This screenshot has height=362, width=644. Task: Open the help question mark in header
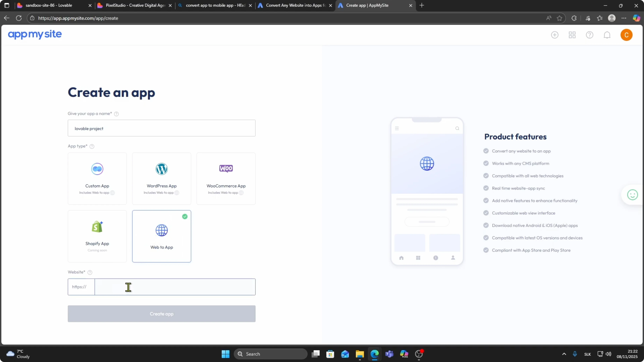pos(590,35)
